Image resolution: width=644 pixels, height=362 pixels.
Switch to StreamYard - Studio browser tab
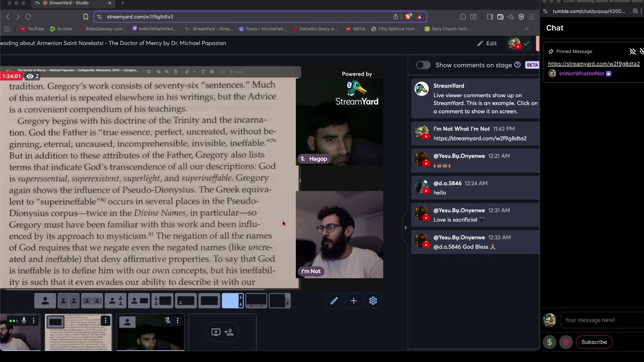click(73, 3)
